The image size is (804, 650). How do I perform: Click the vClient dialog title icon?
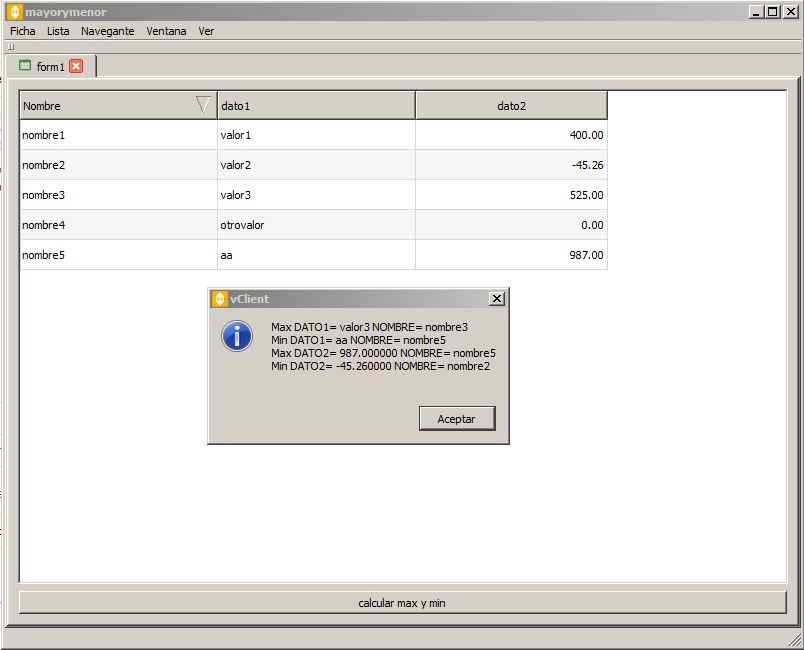pos(219,299)
